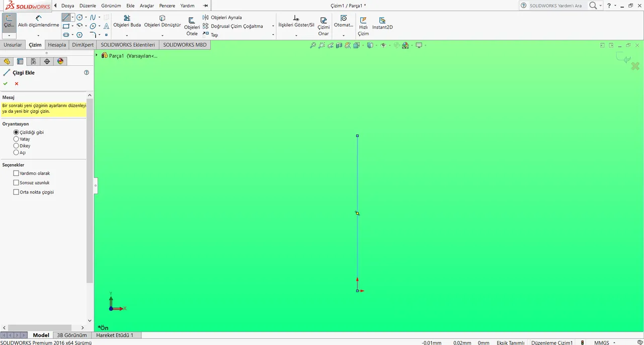The width and height of the screenshot is (644, 345).
Task: Switch to the Hareket Etüdü 1 tab
Action: pos(115,335)
